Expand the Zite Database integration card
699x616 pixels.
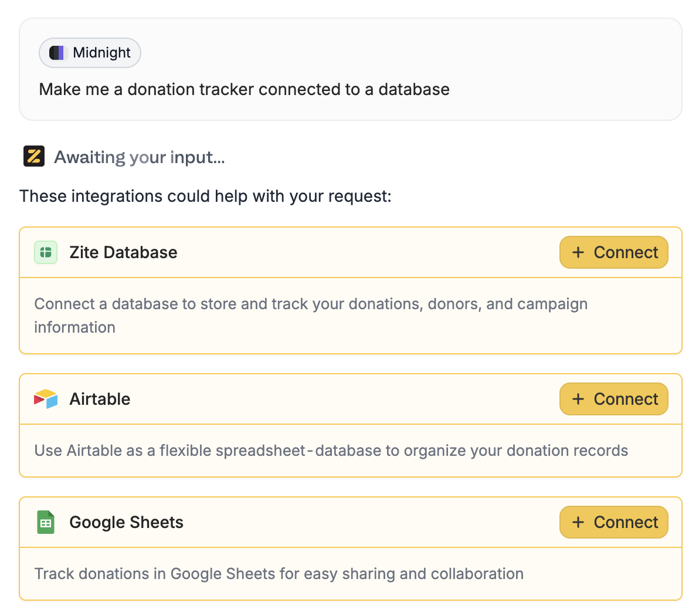(293, 252)
